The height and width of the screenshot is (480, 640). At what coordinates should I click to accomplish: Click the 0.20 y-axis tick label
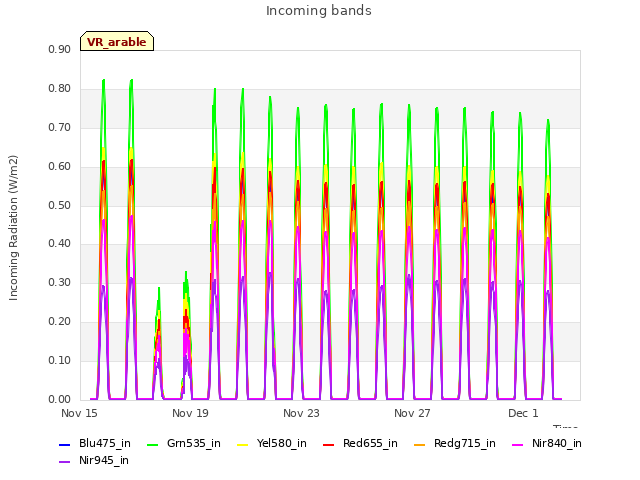coord(59,322)
